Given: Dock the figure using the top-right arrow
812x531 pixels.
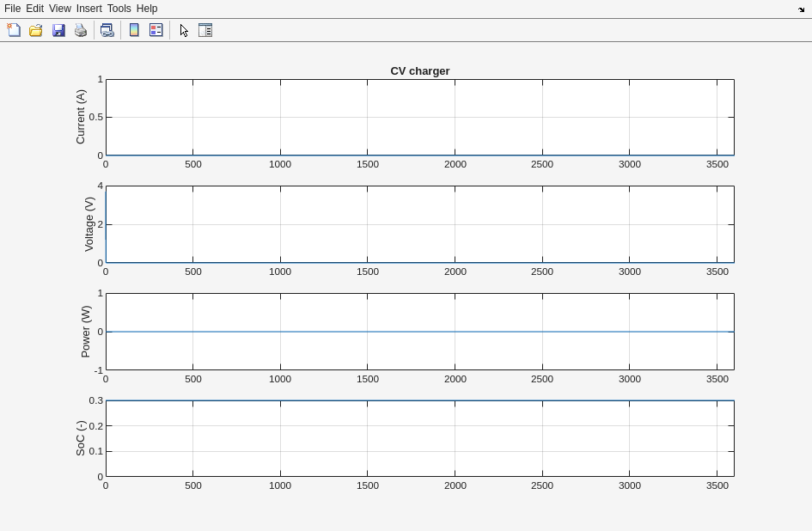Looking at the screenshot, I should (x=801, y=9).
